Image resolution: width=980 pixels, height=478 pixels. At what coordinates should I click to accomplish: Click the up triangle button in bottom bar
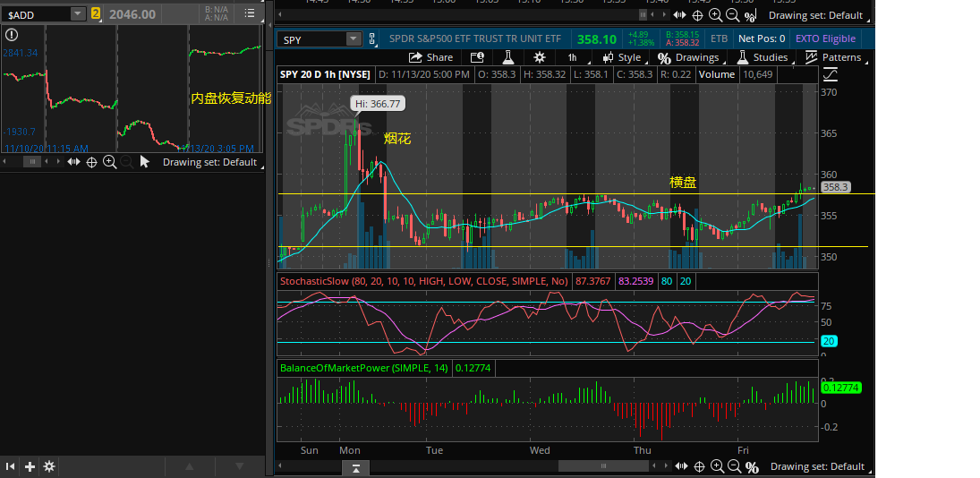click(x=190, y=466)
